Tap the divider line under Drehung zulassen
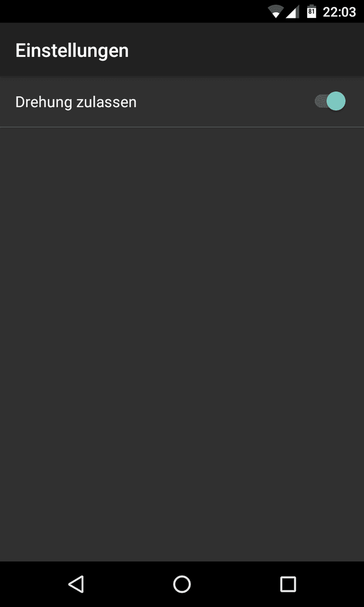This screenshot has height=607, width=364. (182, 126)
